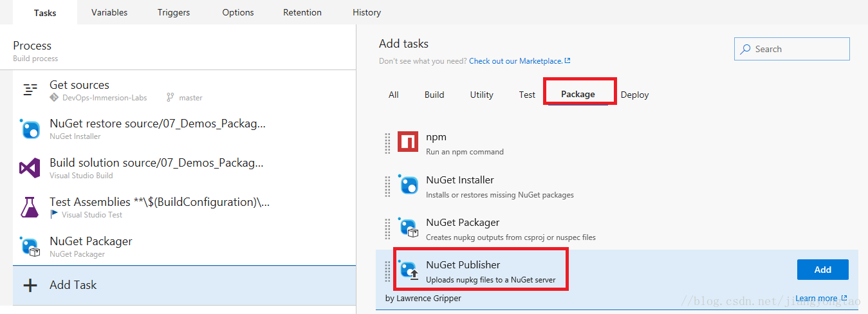Go to the Options tab

pos(238,12)
